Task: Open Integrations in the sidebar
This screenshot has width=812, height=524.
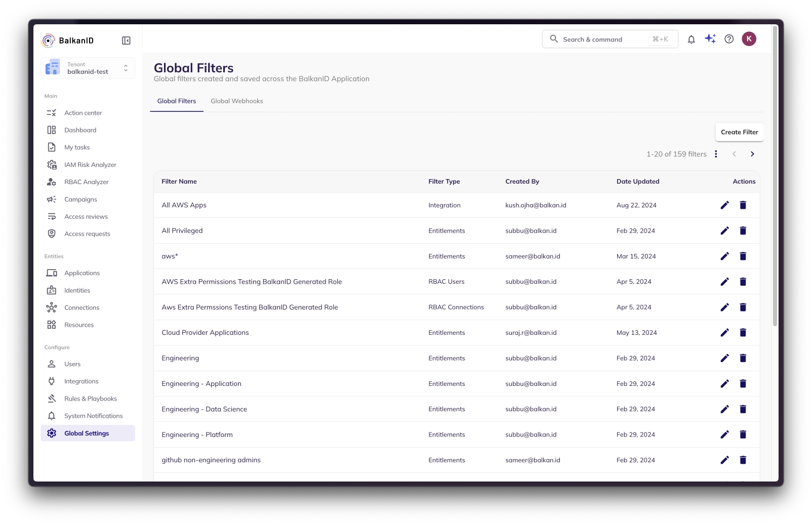Action: 88,381
